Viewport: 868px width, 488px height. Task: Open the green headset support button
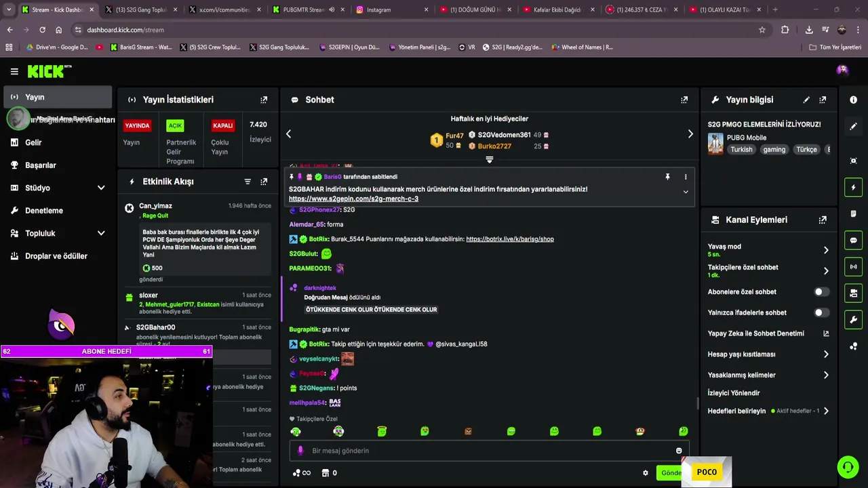point(848,467)
